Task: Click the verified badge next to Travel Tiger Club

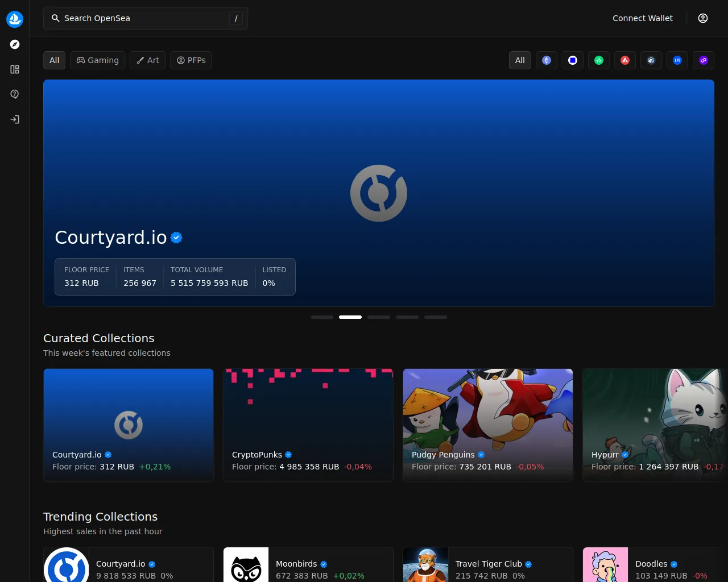Action: (528, 564)
